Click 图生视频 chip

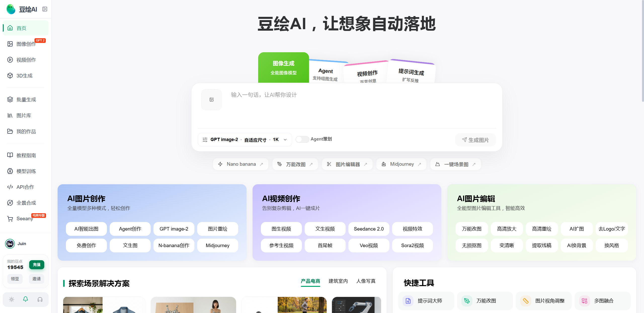click(281, 229)
